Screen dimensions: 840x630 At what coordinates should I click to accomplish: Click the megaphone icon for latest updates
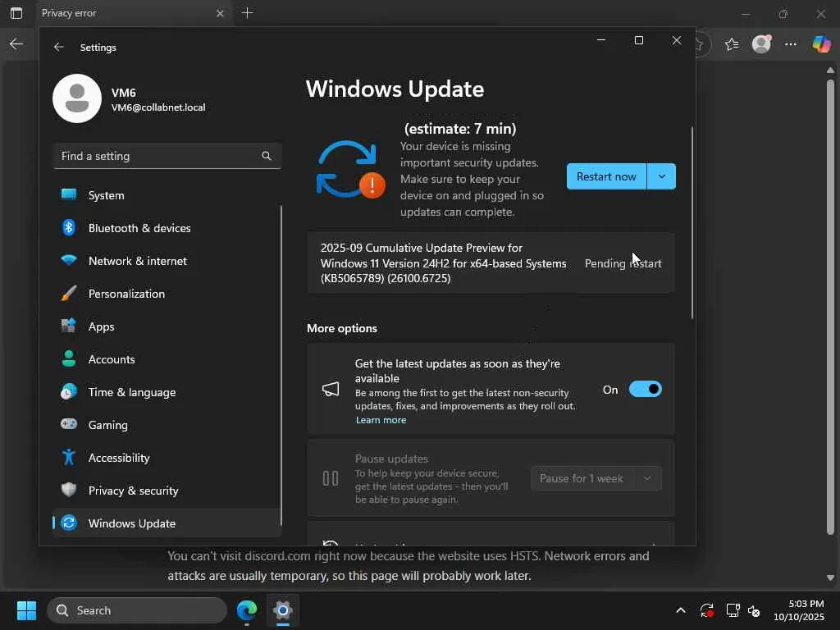pos(331,390)
